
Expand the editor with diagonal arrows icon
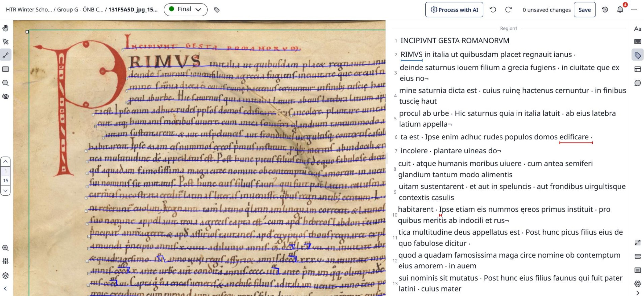pyautogui.click(x=638, y=243)
